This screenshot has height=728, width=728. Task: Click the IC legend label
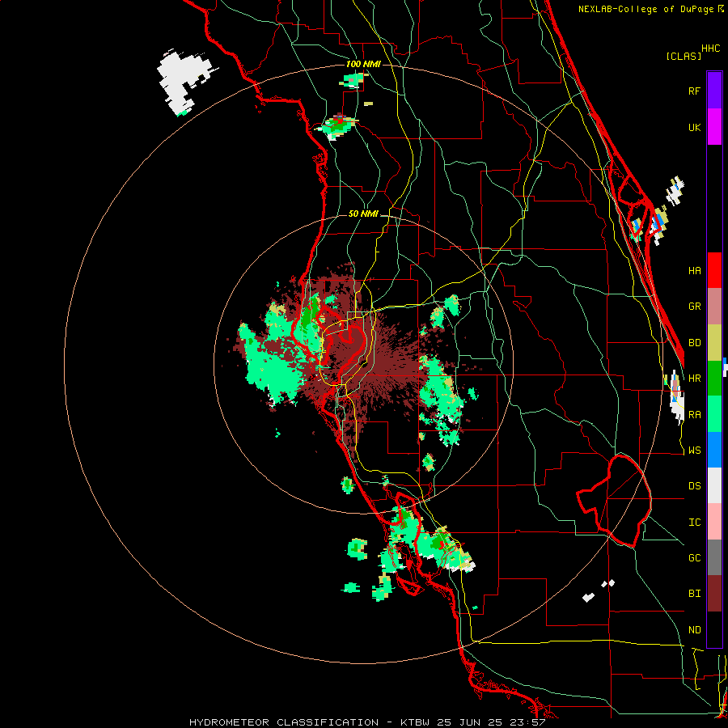coord(694,523)
